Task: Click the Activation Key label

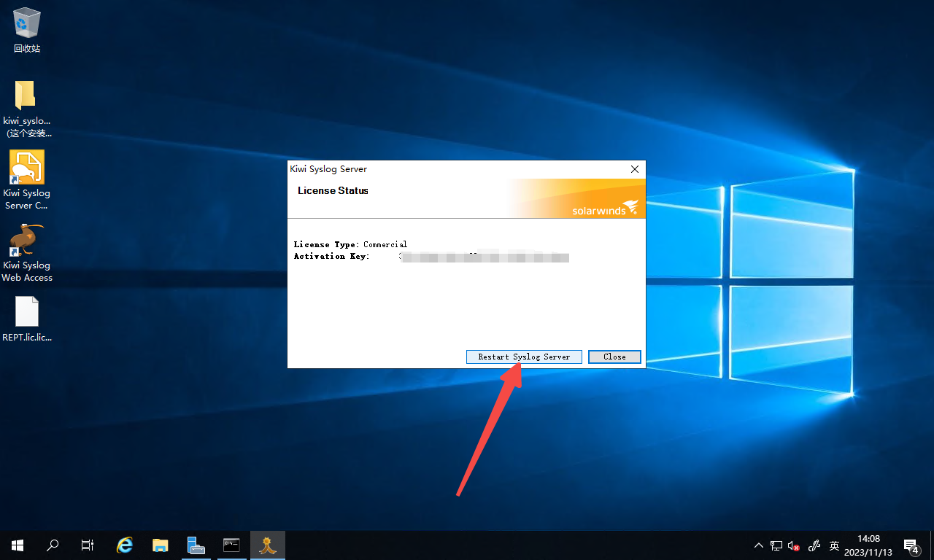Action: tap(331, 256)
